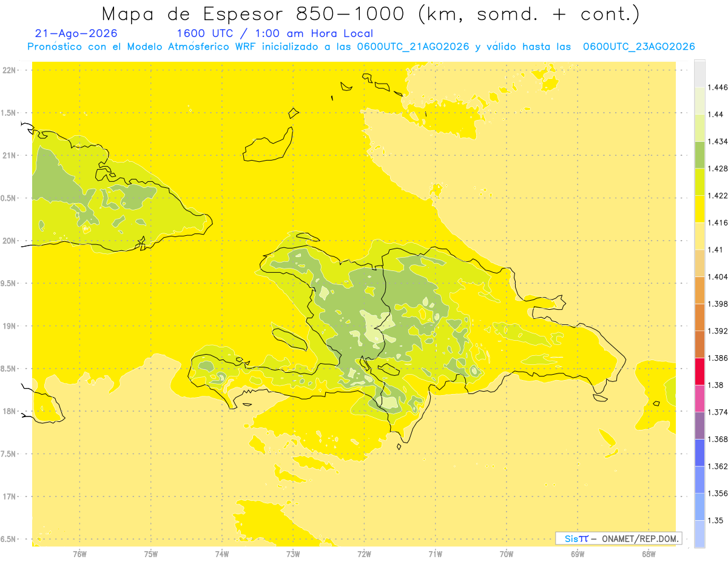The height and width of the screenshot is (562, 728).
Task: Pick blue legend swatch between 1.362 and 1.368
Action: [699, 453]
